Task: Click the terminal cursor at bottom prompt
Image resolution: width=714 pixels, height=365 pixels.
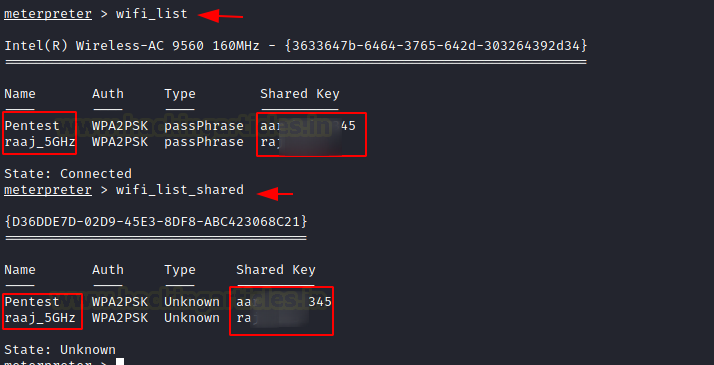Action: 120,362
